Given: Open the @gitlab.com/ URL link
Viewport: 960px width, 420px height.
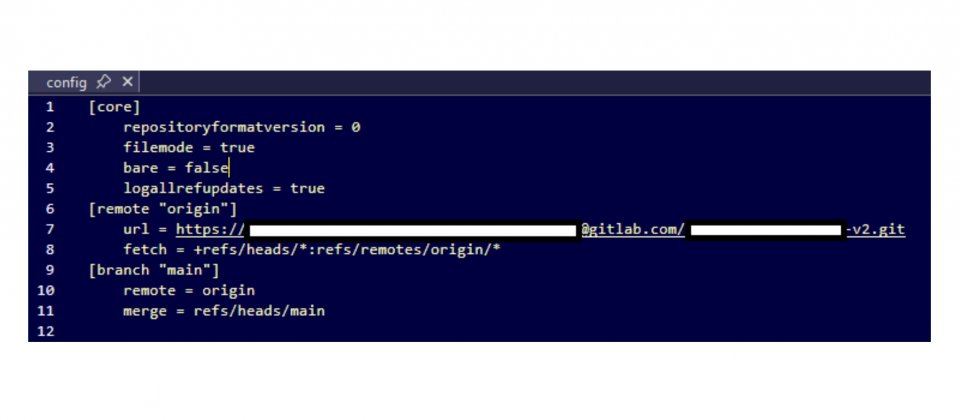Looking at the screenshot, I should (x=633, y=230).
